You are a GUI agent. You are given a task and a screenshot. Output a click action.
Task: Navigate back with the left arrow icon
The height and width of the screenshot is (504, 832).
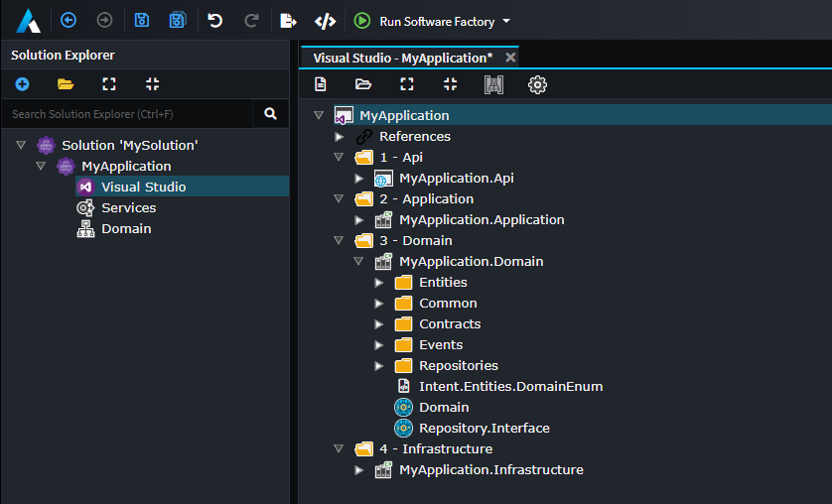[x=69, y=20]
